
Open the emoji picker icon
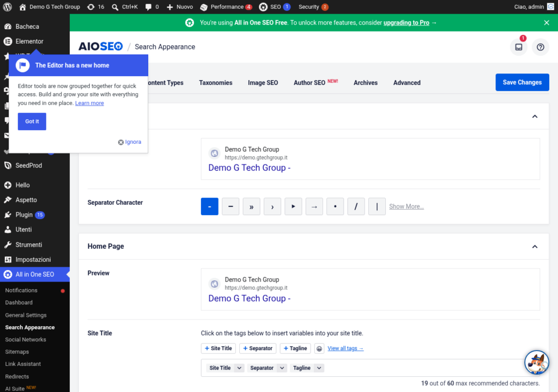pyautogui.click(x=319, y=348)
